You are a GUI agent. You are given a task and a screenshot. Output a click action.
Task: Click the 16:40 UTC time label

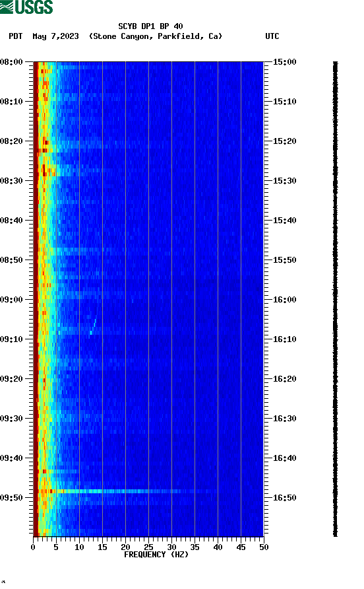pyautogui.click(x=284, y=458)
